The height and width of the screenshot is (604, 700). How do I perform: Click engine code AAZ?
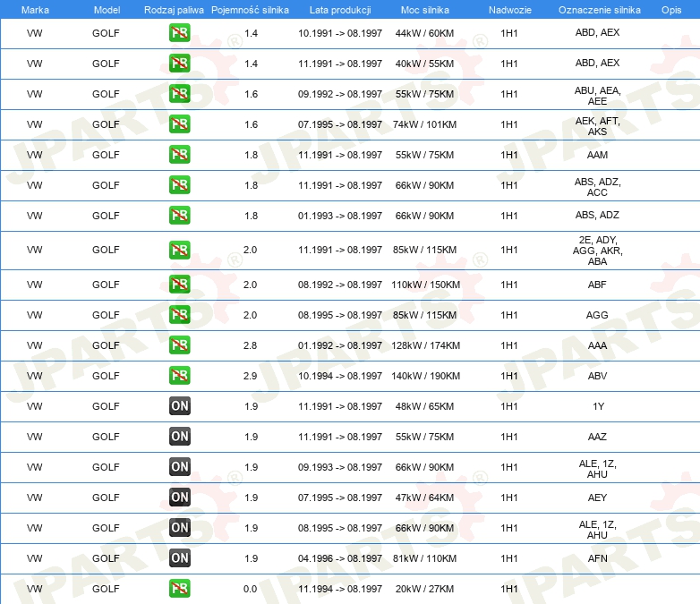[597, 437]
